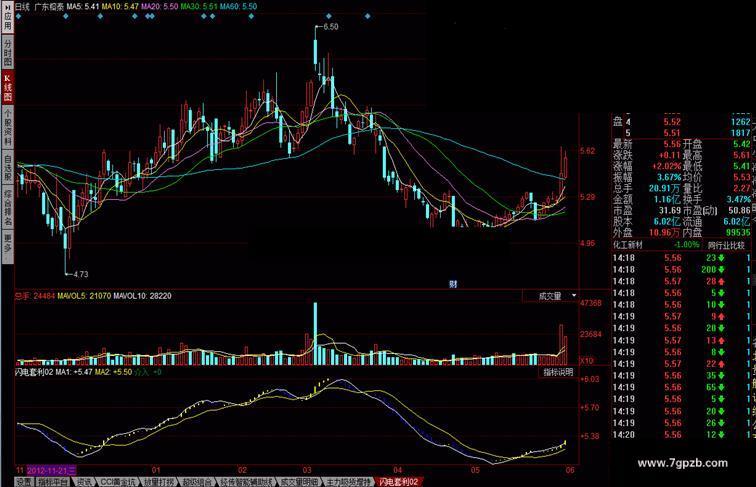Click the 涨幅 +2.02% value
This screenshot has height=487, width=756.
(x=666, y=166)
